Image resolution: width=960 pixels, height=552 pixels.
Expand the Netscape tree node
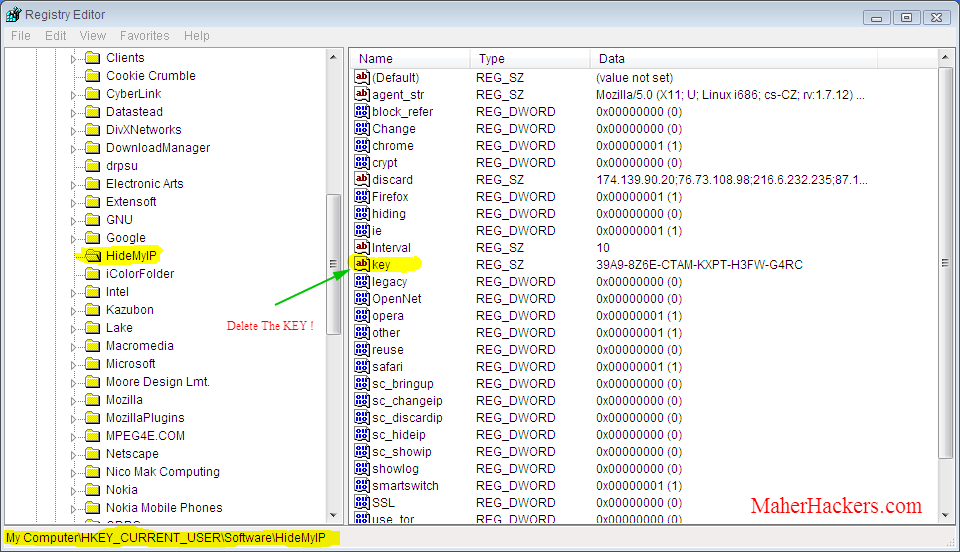pos(73,455)
